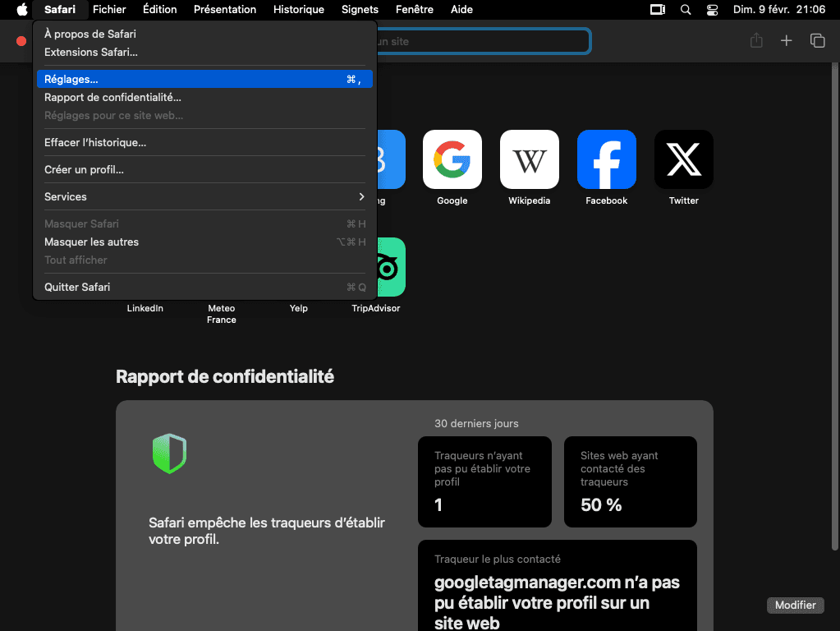Open Control Center in the menu bar

point(712,10)
